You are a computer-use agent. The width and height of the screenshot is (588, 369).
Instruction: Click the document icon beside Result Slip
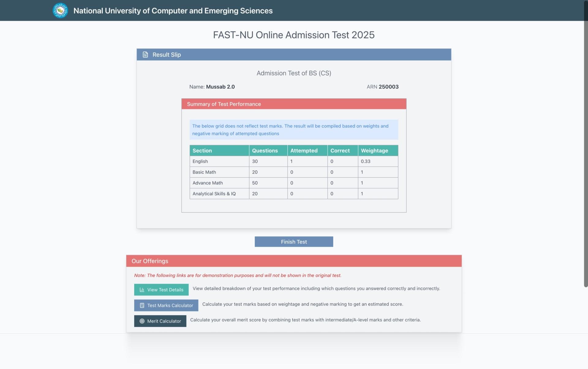coord(145,54)
